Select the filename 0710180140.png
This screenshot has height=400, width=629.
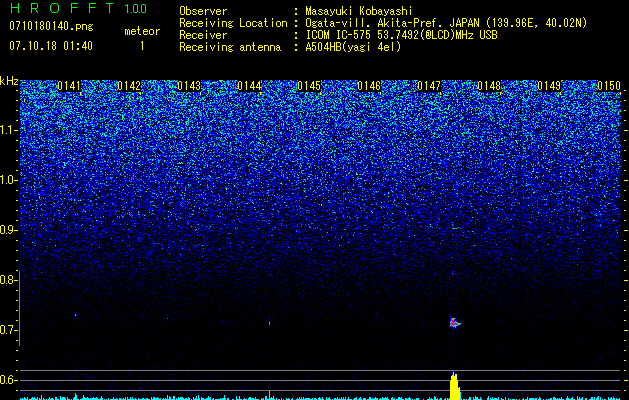click(51, 27)
